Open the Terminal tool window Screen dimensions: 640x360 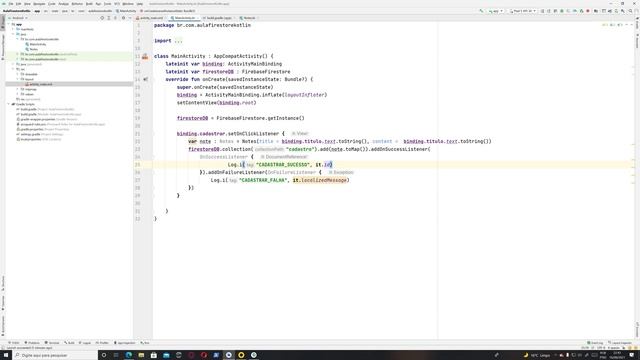52,343
